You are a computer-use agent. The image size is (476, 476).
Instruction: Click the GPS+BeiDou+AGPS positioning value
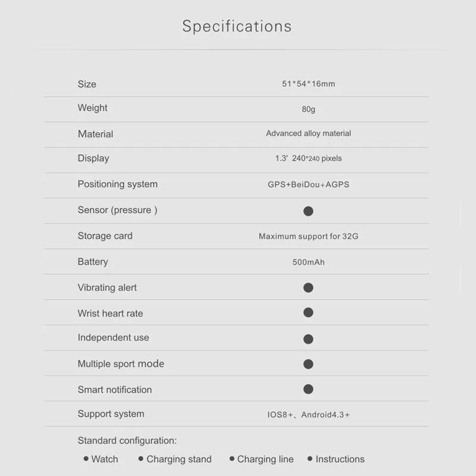[x=308, y=184]
